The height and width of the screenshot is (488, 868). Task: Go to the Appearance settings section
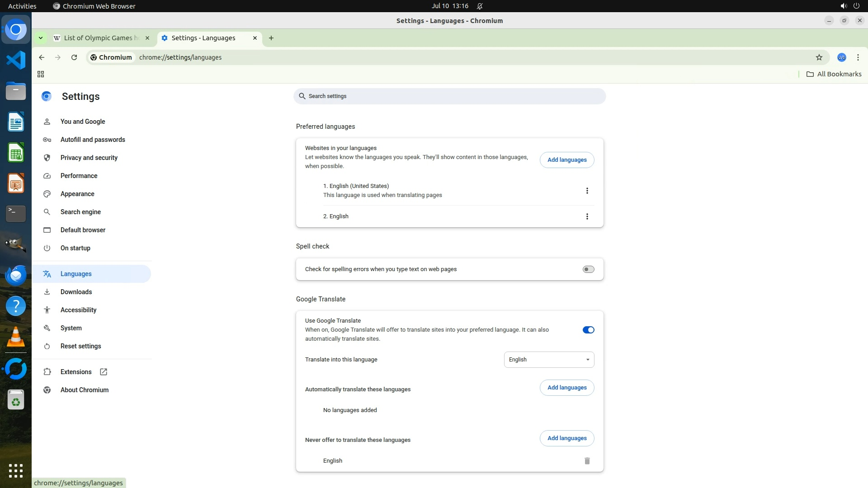(x=77, y=194)
